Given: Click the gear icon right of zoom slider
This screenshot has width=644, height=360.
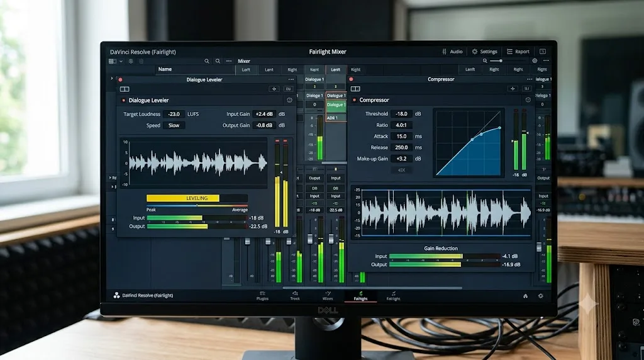Looking at the screenshot, I should [x=535, y=61].
